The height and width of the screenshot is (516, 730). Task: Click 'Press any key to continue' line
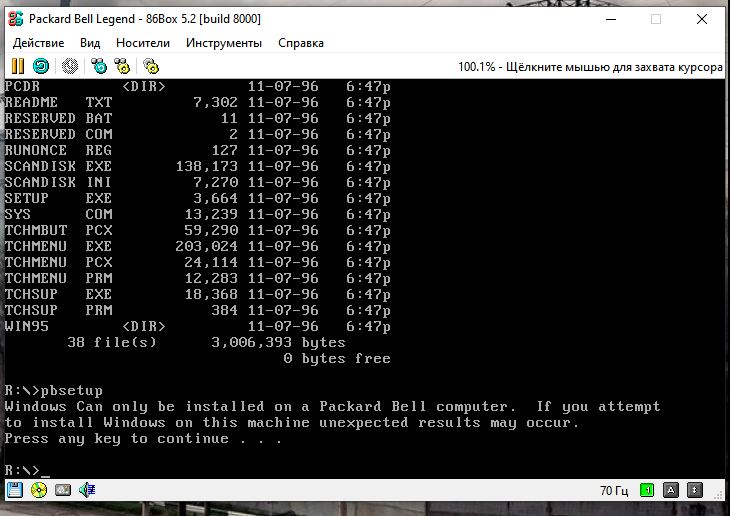pyautogui.click(x=143, y=439)
